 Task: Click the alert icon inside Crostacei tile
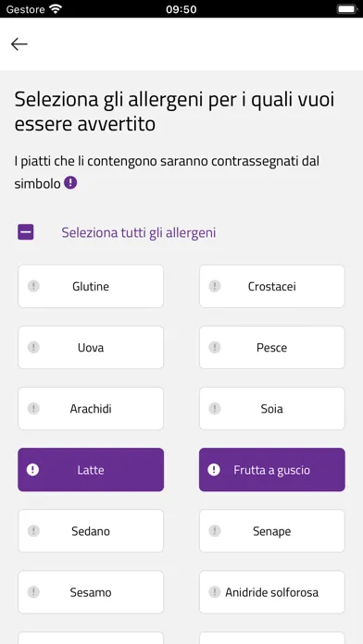pyautogui.click(x=215, y=286)
